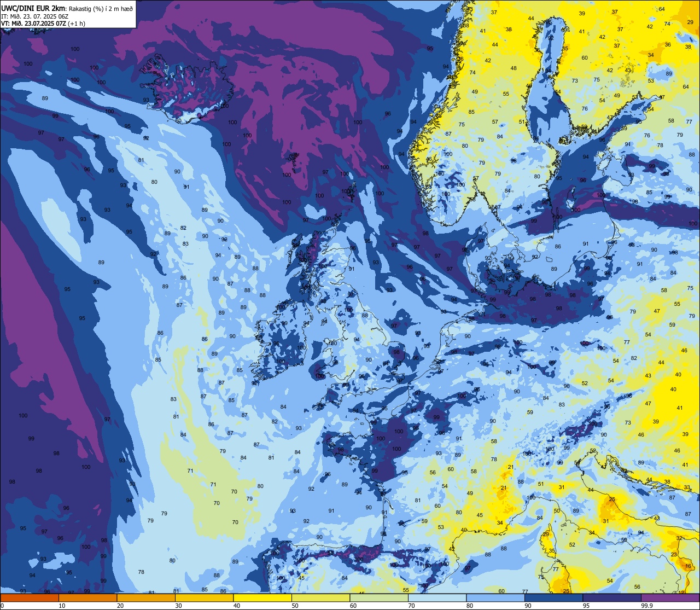
Task: Click the 40–50 % bright yellow legend swatch
Action: point(262,598)
